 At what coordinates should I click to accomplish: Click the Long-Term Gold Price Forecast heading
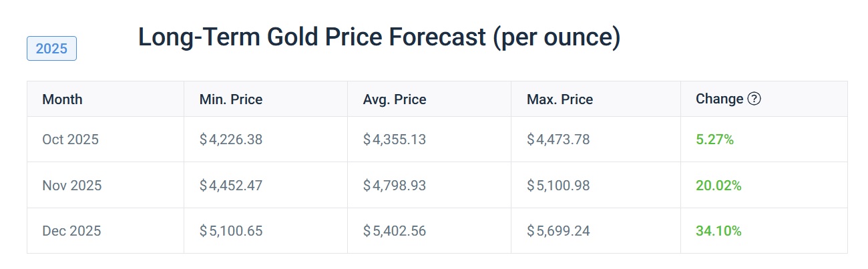point(379,38)
